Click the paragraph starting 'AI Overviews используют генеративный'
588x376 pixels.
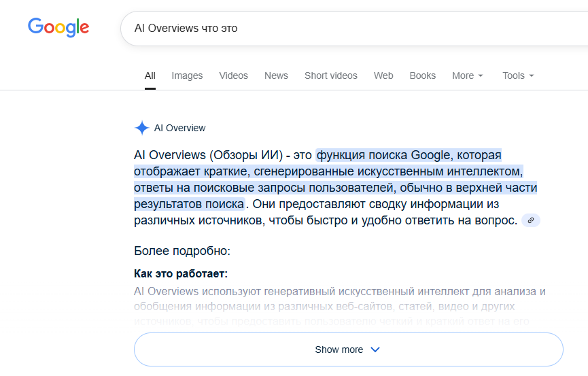340,306
